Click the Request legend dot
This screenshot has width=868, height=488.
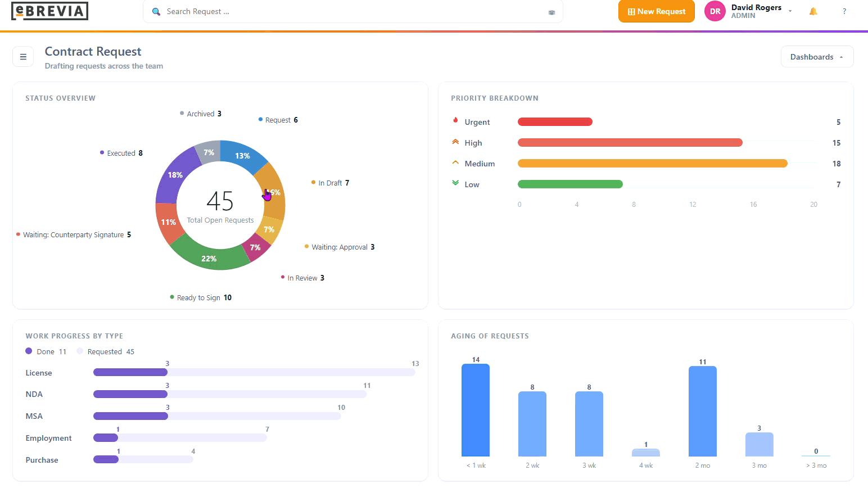click(260, 119)
